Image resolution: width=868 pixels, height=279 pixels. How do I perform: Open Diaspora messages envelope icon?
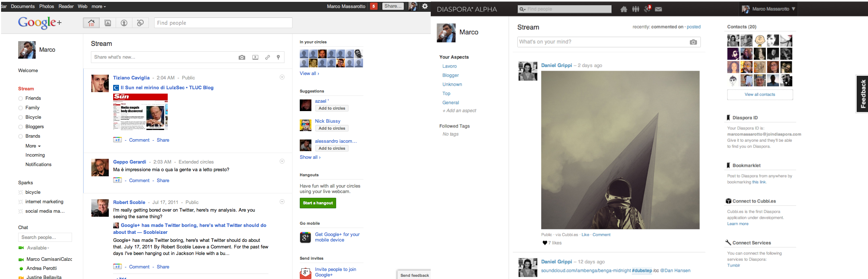pos(658,9)
